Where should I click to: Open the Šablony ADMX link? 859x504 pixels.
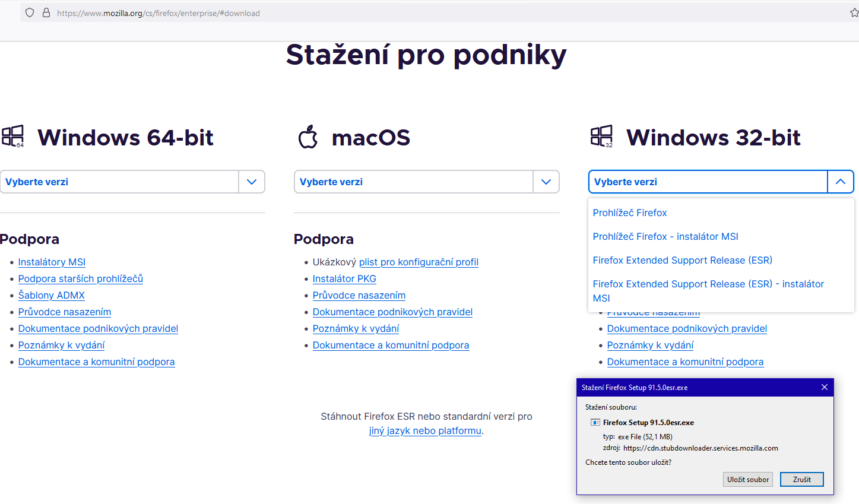coord(52,295)
